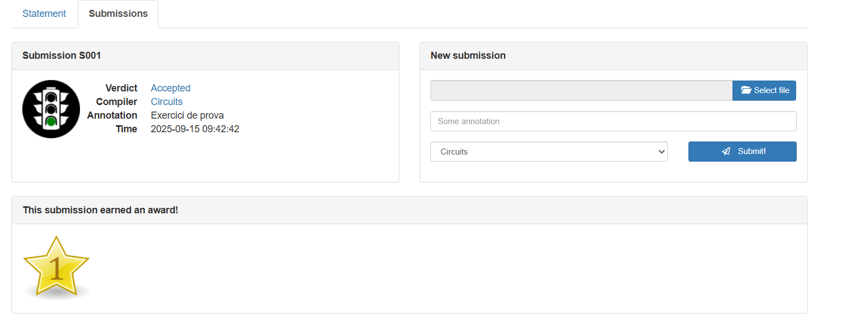
Task: Click the submission timestamp 2025-09-15 09:42:42
Action: (195, 129)
